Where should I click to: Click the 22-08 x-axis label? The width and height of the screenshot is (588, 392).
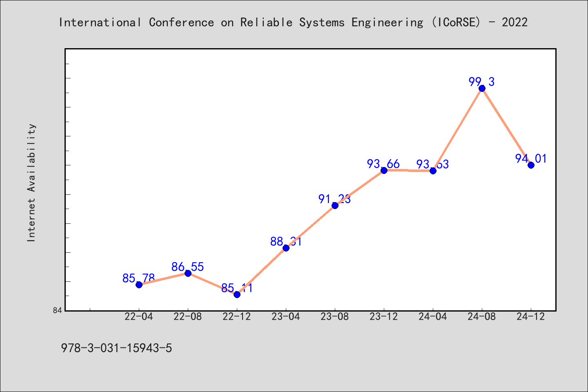click(188, 316)
